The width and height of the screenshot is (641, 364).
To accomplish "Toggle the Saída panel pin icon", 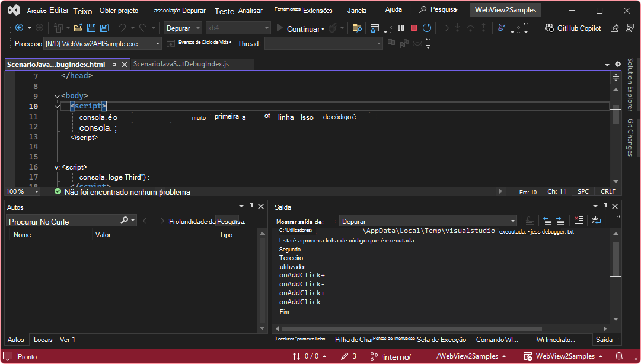I will [x=604, y=206].
